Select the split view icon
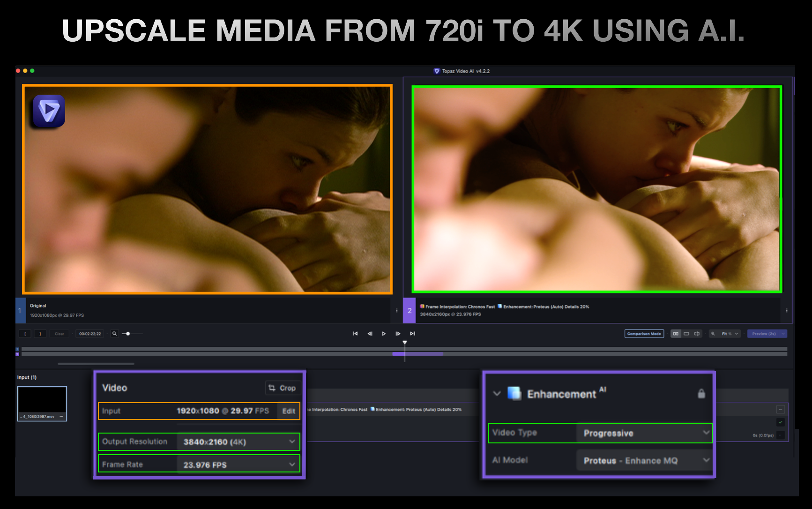Image resolution: width=812 pixels, height=509 pixels. 697,334
